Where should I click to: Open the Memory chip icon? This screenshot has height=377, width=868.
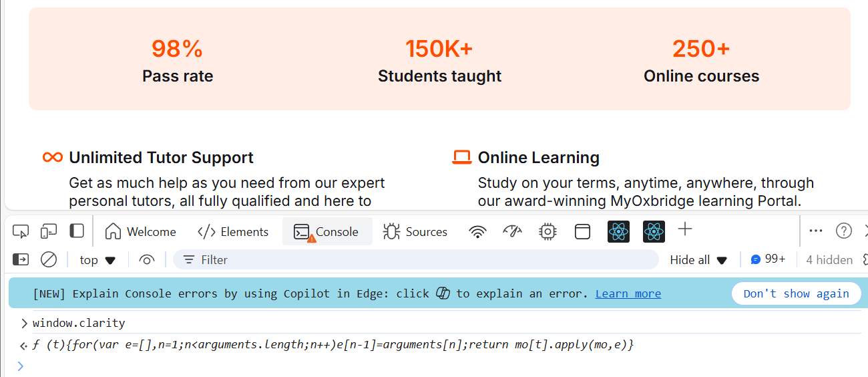pyautogui.click(x=548, y=231)
